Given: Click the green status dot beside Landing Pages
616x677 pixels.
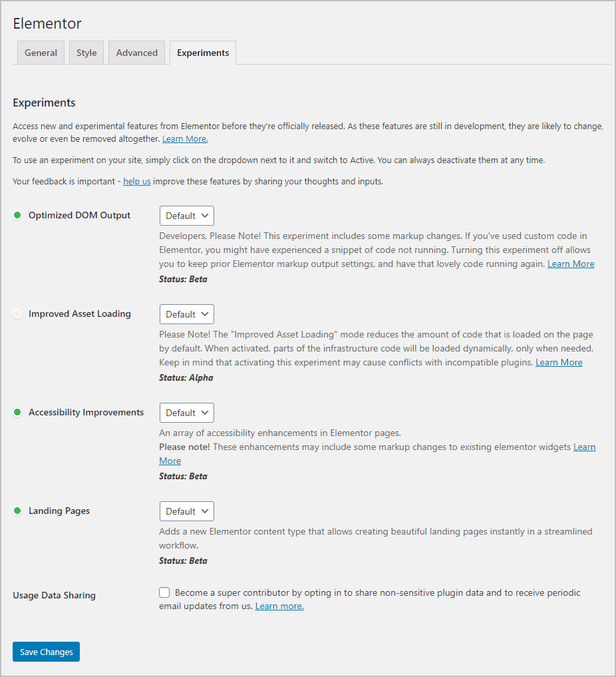Looking at the screenshot, I should coord(17,511).
